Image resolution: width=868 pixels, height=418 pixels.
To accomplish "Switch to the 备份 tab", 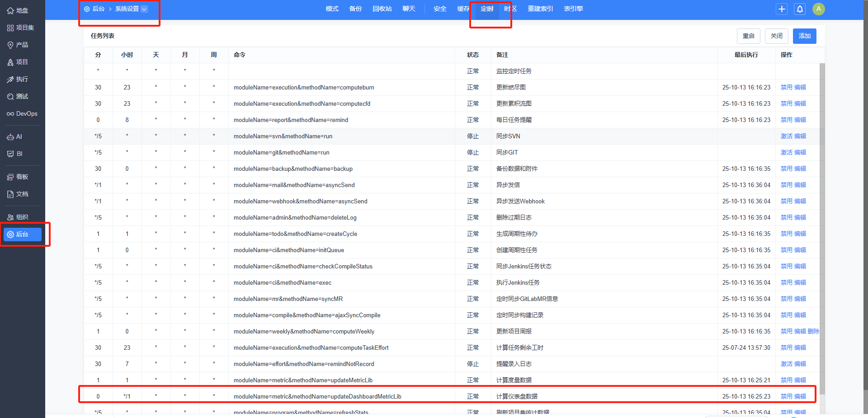I will tap(355, 9).
